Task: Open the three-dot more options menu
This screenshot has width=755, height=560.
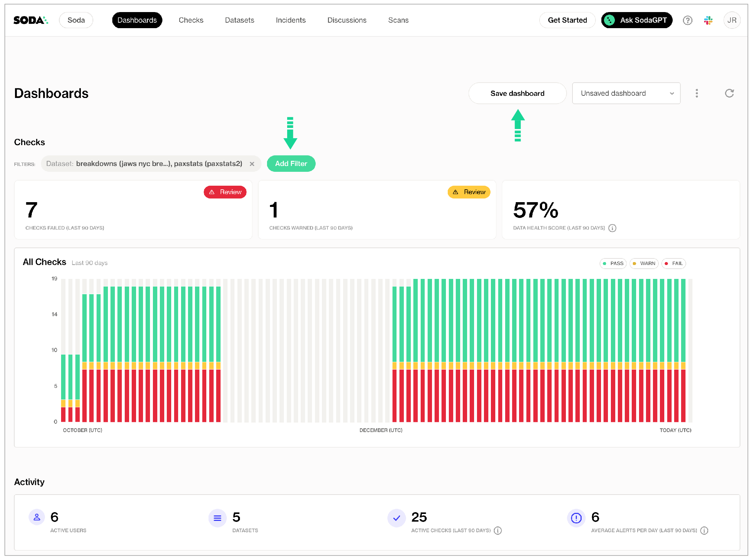Action: [x=696, y=94]
